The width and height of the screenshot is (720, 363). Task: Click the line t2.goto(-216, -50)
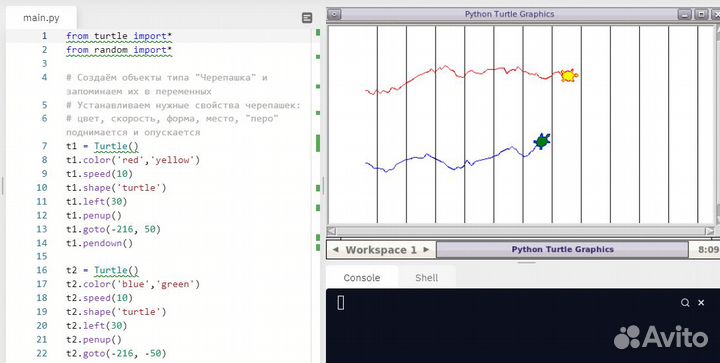(x=116, y=353)
